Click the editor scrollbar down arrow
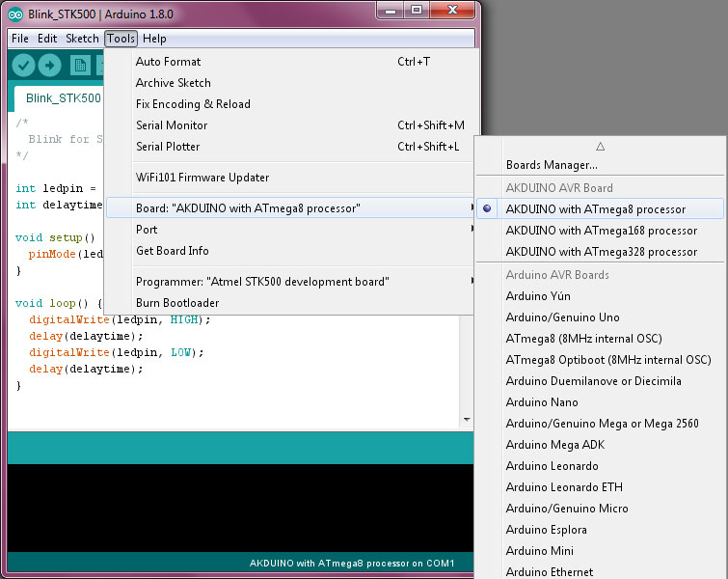The width and height of the screenshot is (728, 579). (468, 420)
